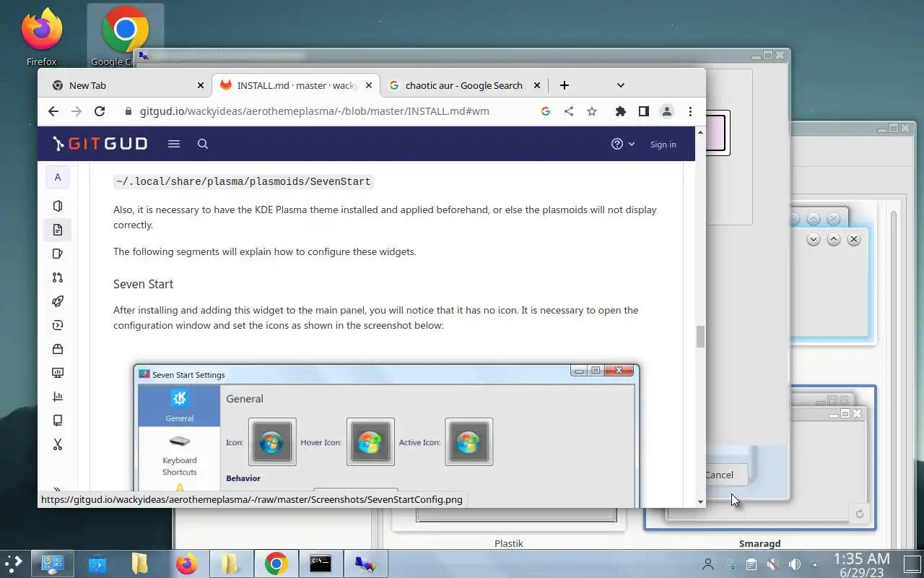
Task: Open Firefox from the taskbar
Action: pos(187,564)
